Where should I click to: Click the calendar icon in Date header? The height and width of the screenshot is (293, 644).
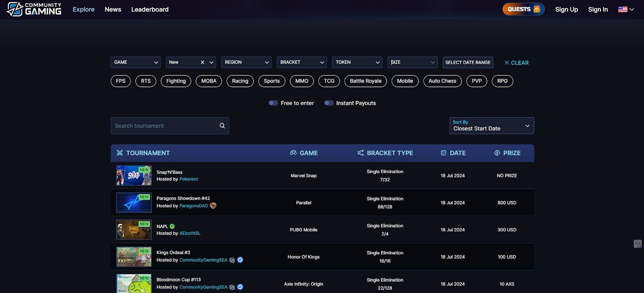[x=444, y=153]
